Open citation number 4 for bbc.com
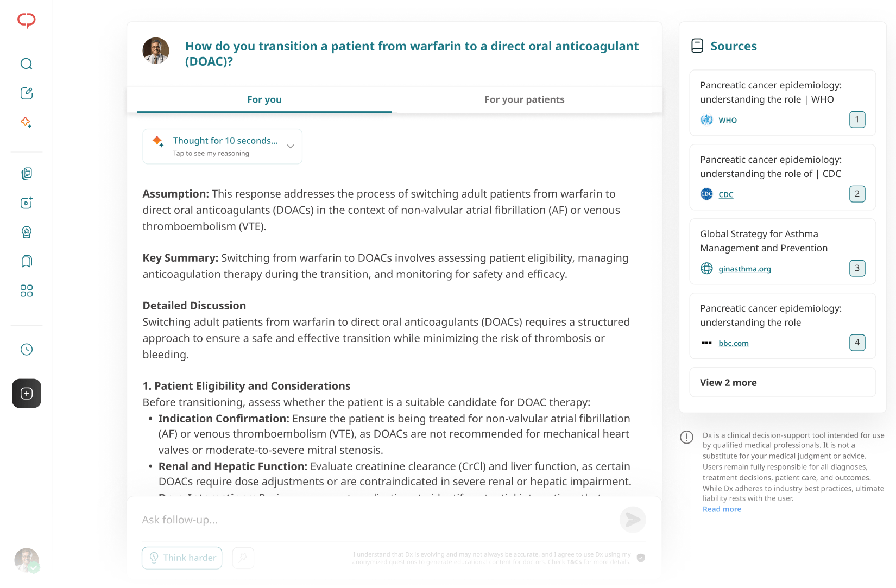This screenshot has height=588, width=896. pos(857,343)
